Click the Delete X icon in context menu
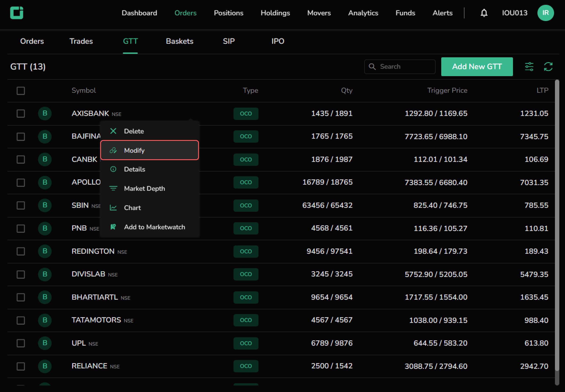The height and width of the screenshot is (392, 565). click(x=113, y=131)
